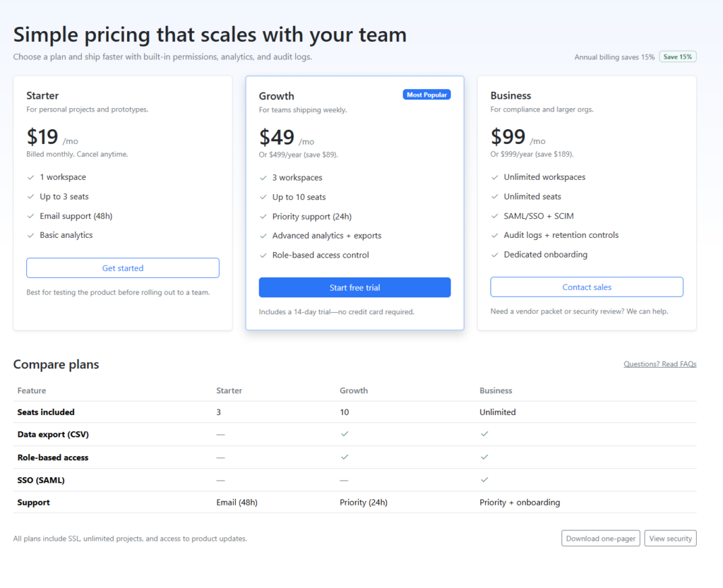Click the "Seats included" row label
The width and height of the screenshot is (723, 588).
tap(46, 412)
